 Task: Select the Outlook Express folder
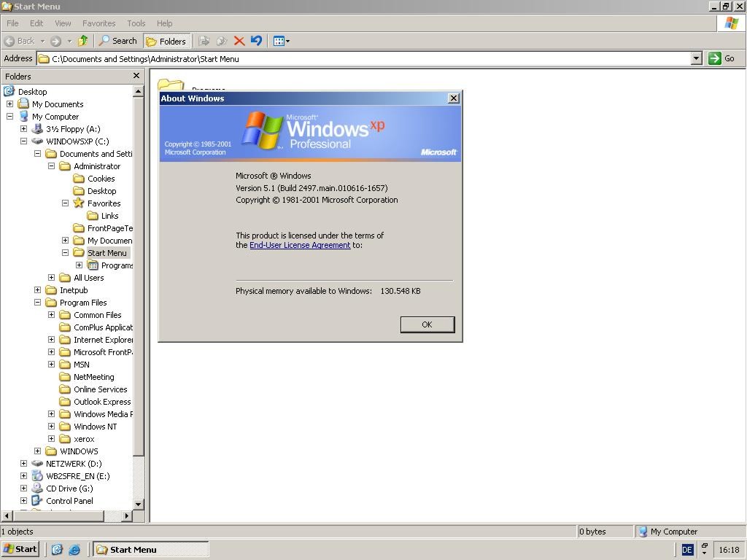click(102, 402)
